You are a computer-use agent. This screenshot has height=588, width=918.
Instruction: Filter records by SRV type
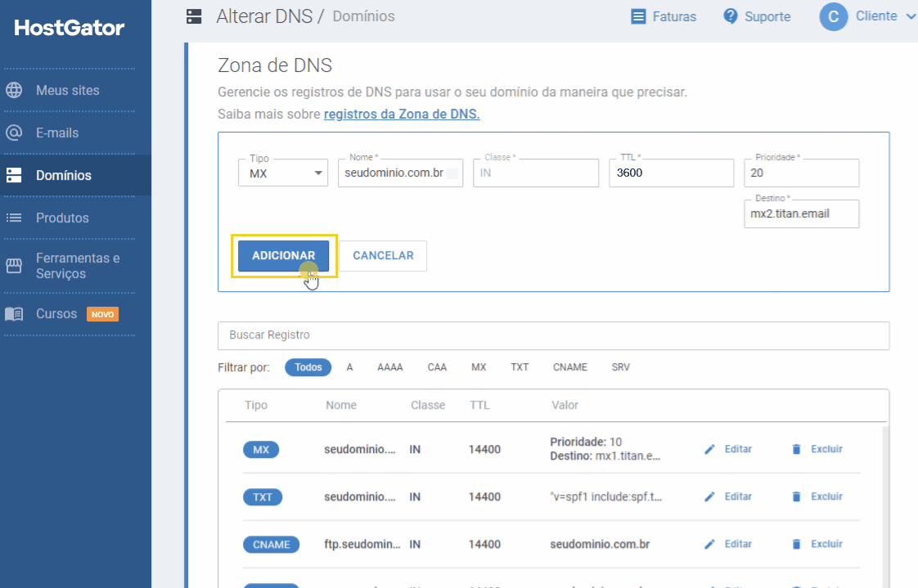tap(620, 367)
